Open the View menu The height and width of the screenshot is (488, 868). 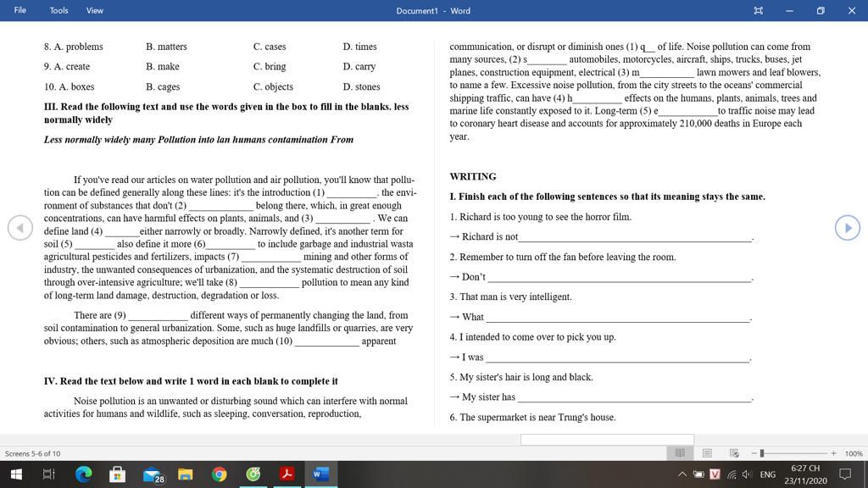click(x=95, y=10)
